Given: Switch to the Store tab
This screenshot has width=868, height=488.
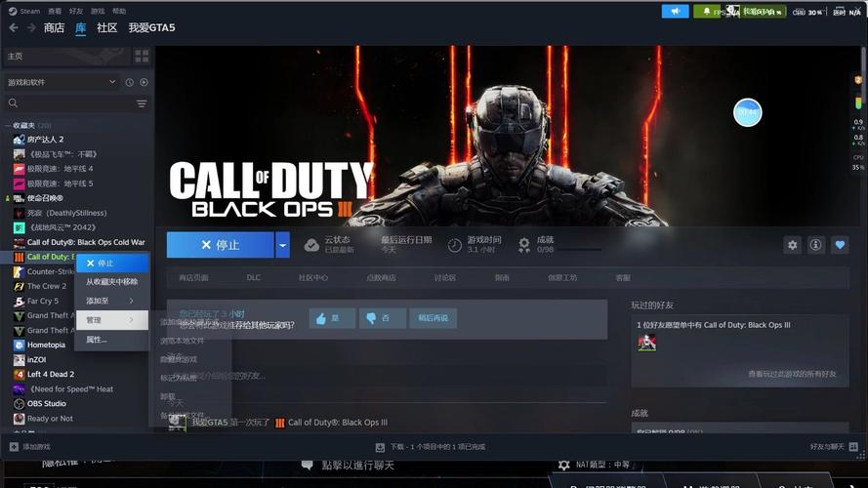Looking at the screenshot, I should pos(55,27).
